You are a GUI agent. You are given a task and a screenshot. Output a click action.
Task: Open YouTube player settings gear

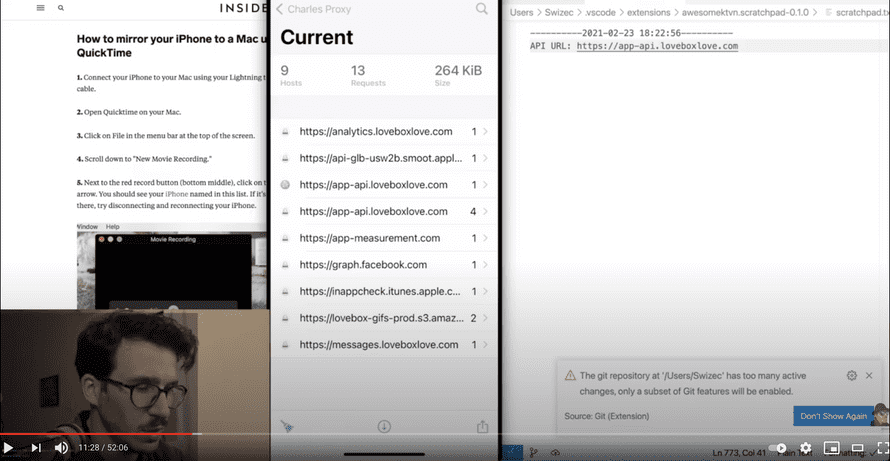805,448
